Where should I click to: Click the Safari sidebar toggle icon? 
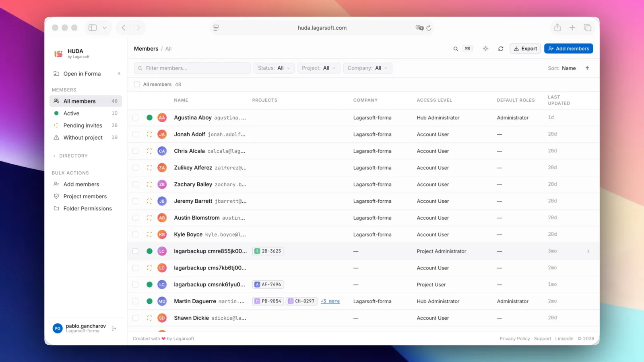93,28
